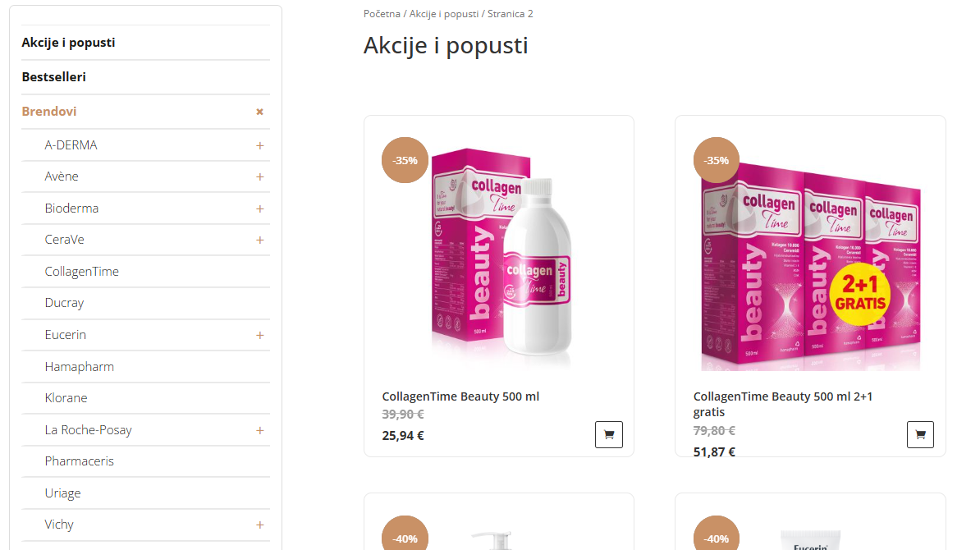Open CollagenTime Beauty 500 ml title link

click(460, 396)
